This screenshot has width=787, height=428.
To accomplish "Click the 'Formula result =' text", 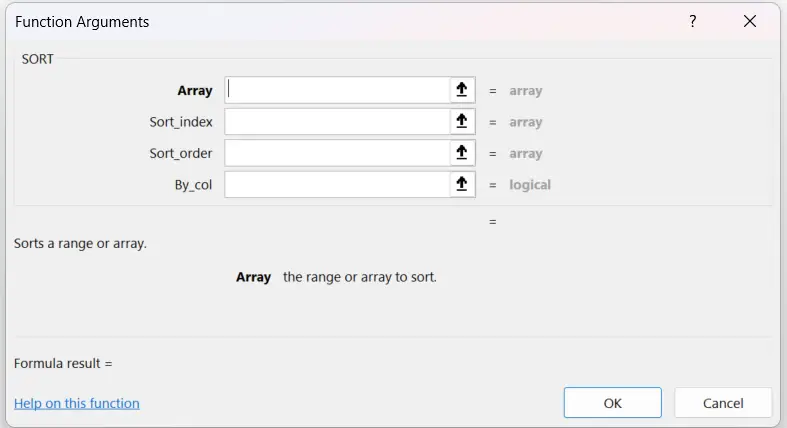I will [x=63, y=363].
